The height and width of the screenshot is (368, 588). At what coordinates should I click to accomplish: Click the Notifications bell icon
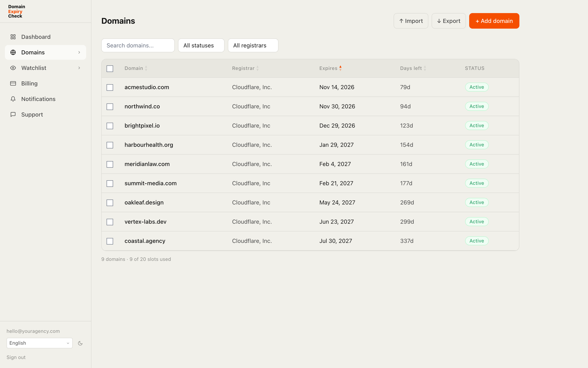(13, 99)
